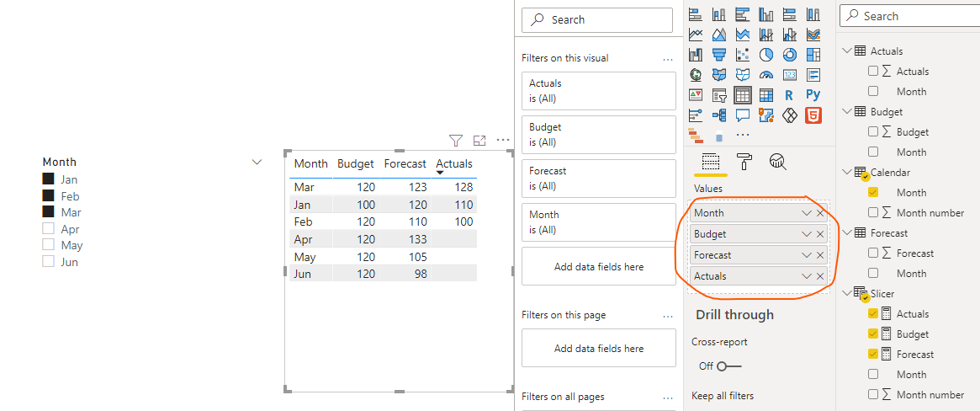
Task: Pick the Gauge visual
Action: pos(766,74)
